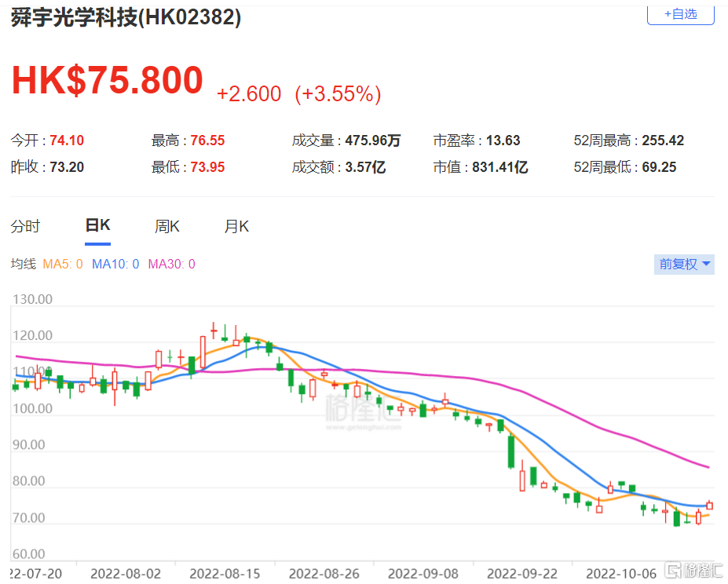
Task: Click the 90.00 y-axis label
Action: 29,445
